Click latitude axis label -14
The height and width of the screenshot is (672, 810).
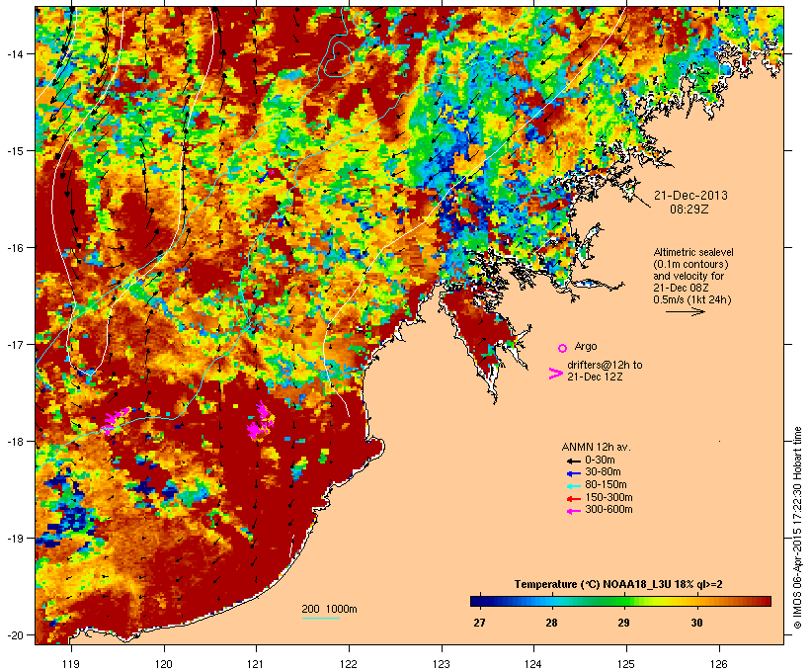14,53
